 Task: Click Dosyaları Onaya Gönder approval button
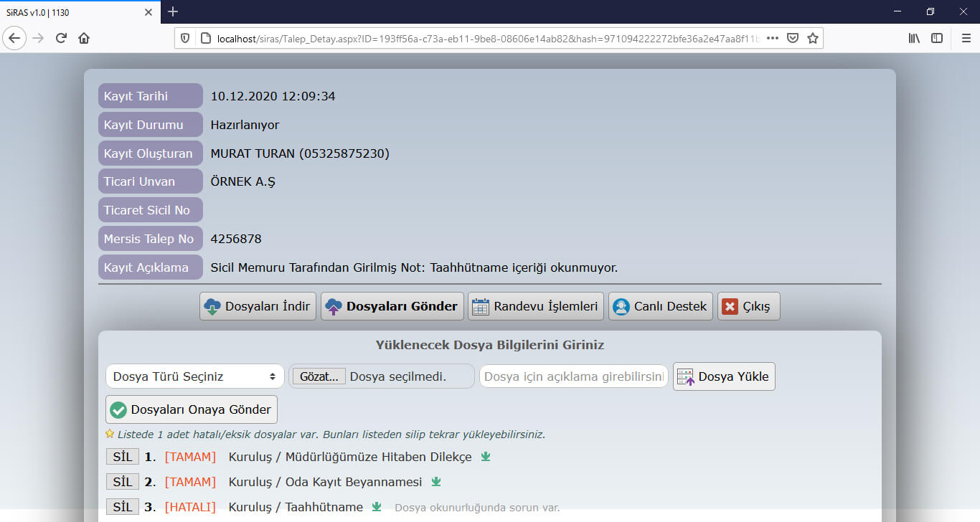click(x=192, y=409)
